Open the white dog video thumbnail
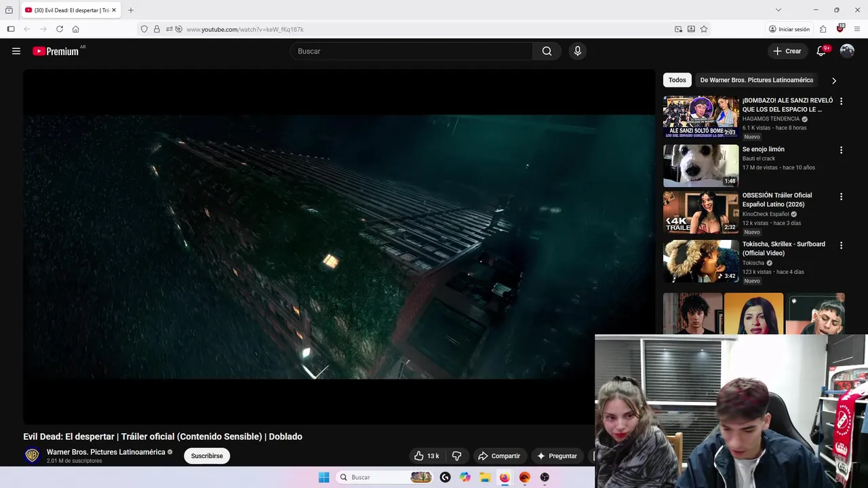868x488 pixels. click(701, 165)
